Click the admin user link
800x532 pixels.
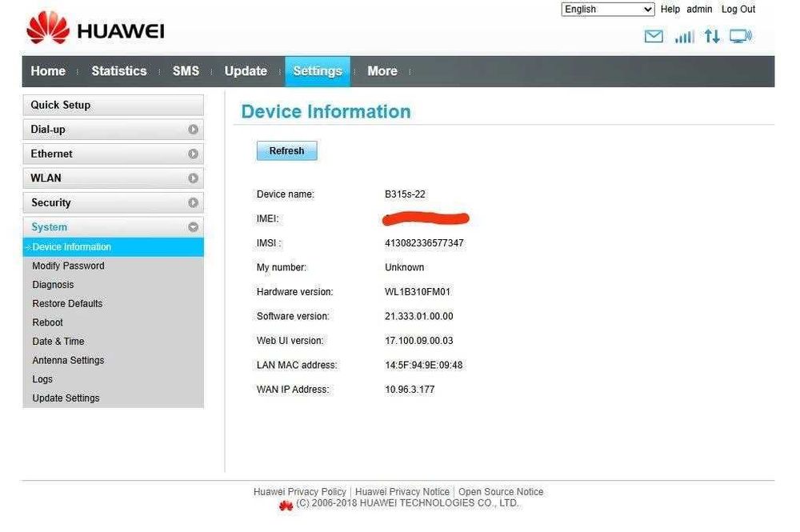[699, 9]
